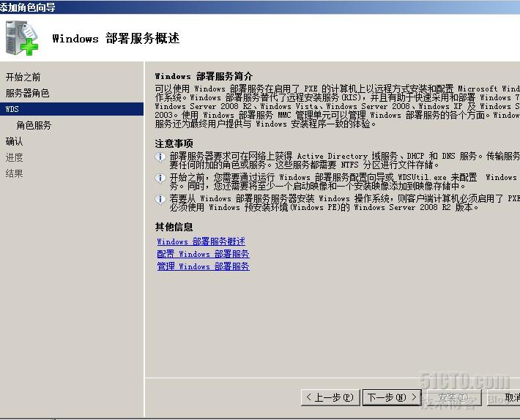Open the 角色服务 sub-step
Image resolution: width=520 pixels, height=420 pixels.
34,125
